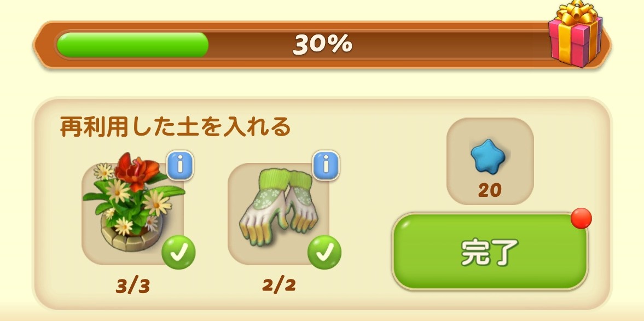The image size is (644, 321).
Task: Open info for the gardening gloves
Action: (x=326, y=166)
